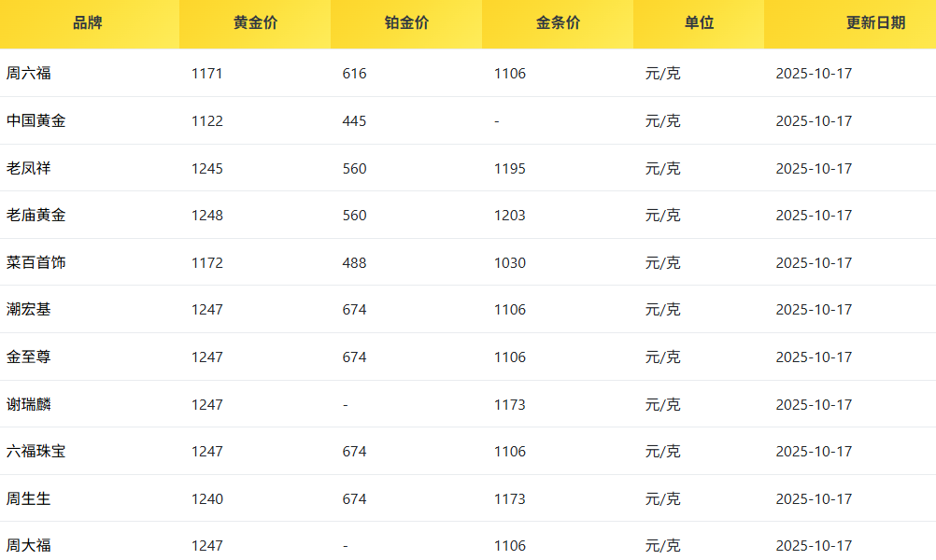Open the 老庙黄金 brand entry
Viewport: 936px width, 560px height.
pos(36,216)
